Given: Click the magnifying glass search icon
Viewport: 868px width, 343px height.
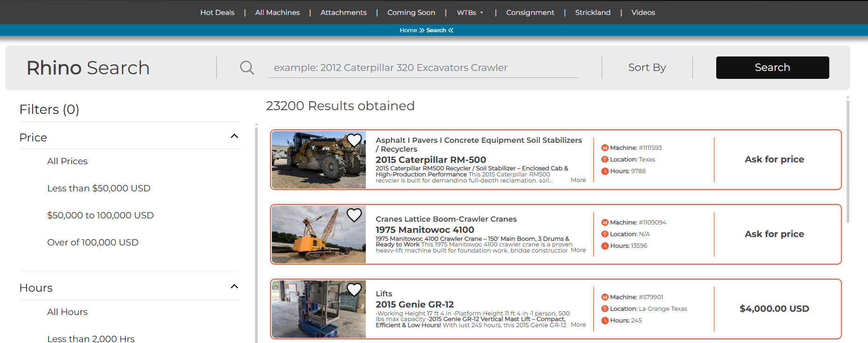Looking at the screenshot, I should [x=247, y=68].
